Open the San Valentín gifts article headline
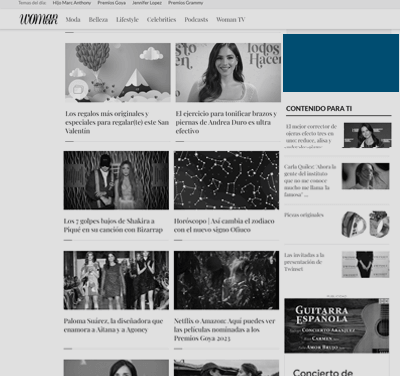Screen dimensions: 400x376 point(117,122)
